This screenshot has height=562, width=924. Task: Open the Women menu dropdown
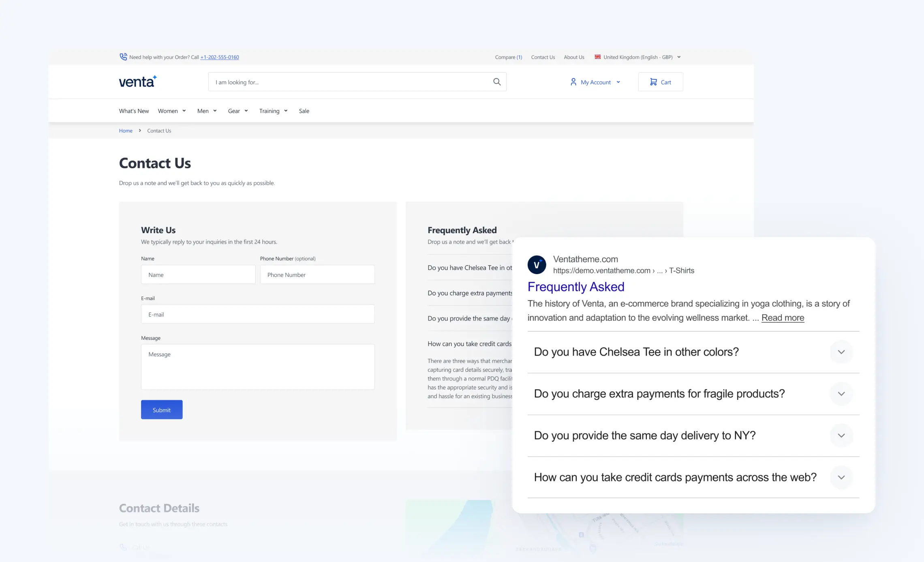(172, 111)
